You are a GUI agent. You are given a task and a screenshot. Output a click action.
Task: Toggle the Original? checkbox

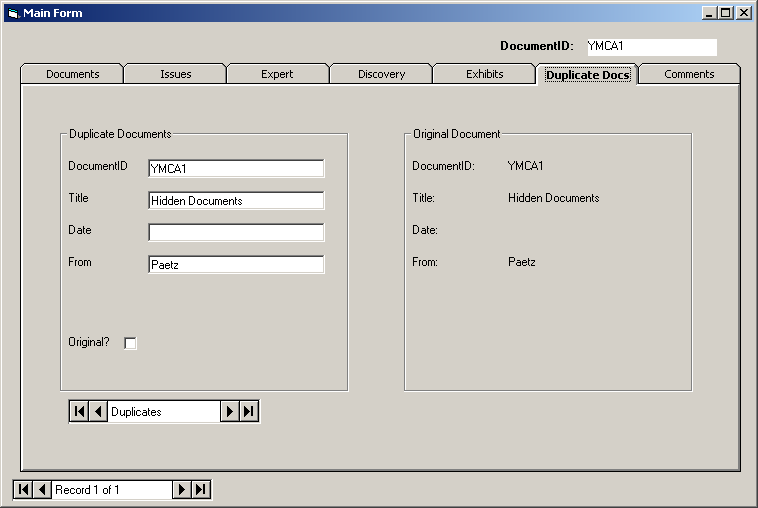130,343
